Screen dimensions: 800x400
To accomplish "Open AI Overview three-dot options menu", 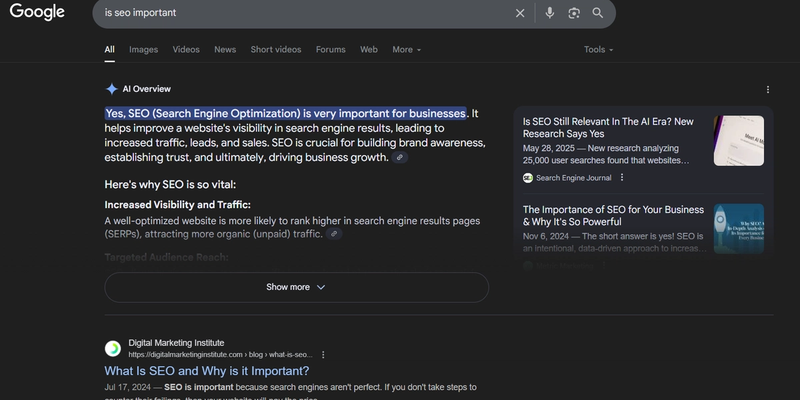I will [x=768, y=90].
